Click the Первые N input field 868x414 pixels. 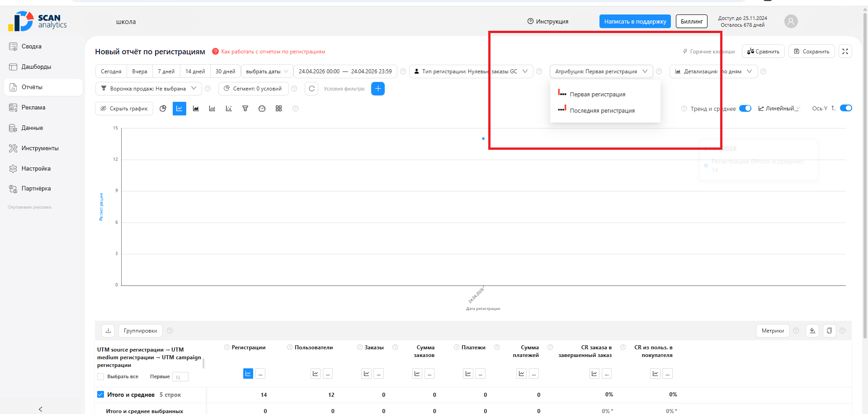(x=180, y=377)
